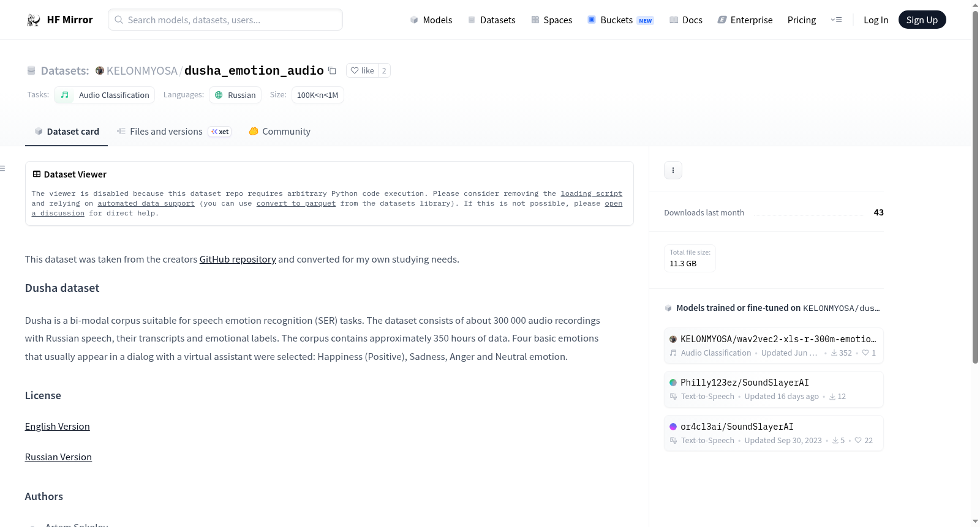Viewport: 980px width, 527px height.
Task: Open the Russian Version license link
Action: (58, 457)
